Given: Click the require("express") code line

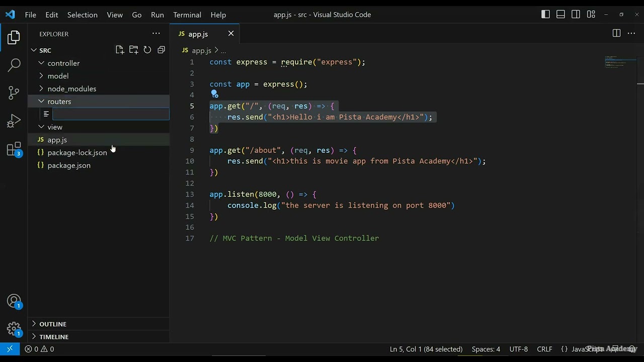Looking at the screenshot, I should tap(287, 62).
